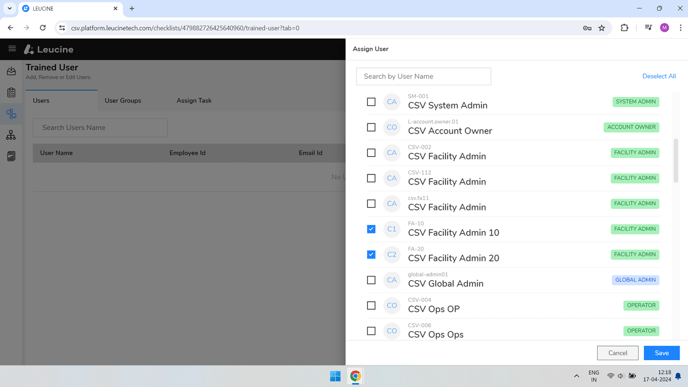The width and height of the screenshot is (688, 387).
Task: Go back in browser history
Action: [11, 28]
